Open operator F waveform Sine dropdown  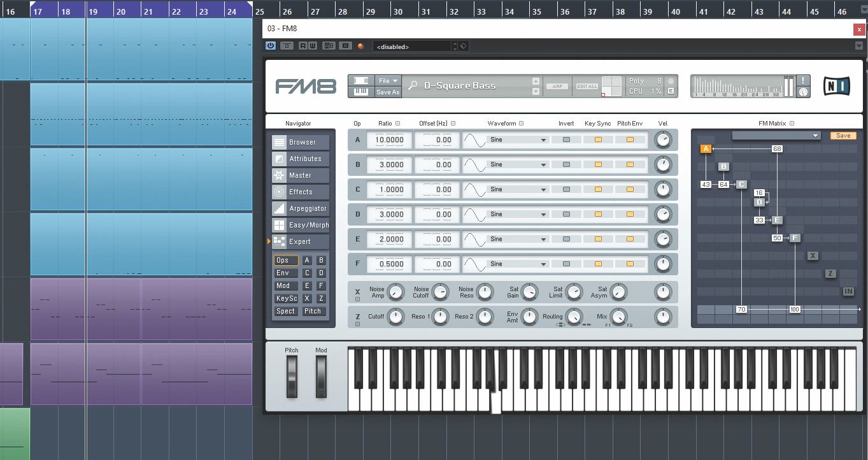pos(518,264)
